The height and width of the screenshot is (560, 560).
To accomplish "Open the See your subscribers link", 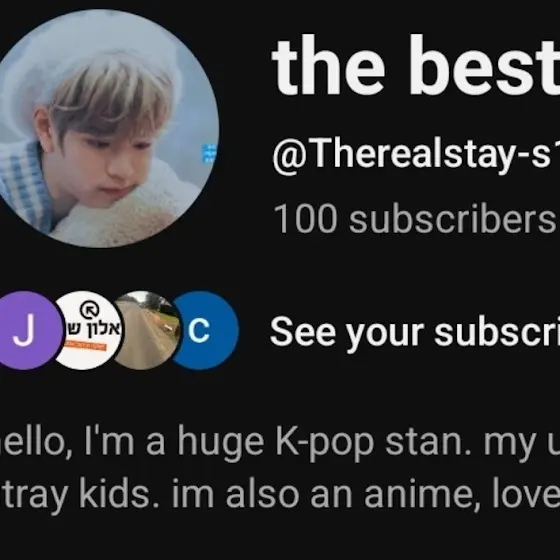I will (414, 332).
